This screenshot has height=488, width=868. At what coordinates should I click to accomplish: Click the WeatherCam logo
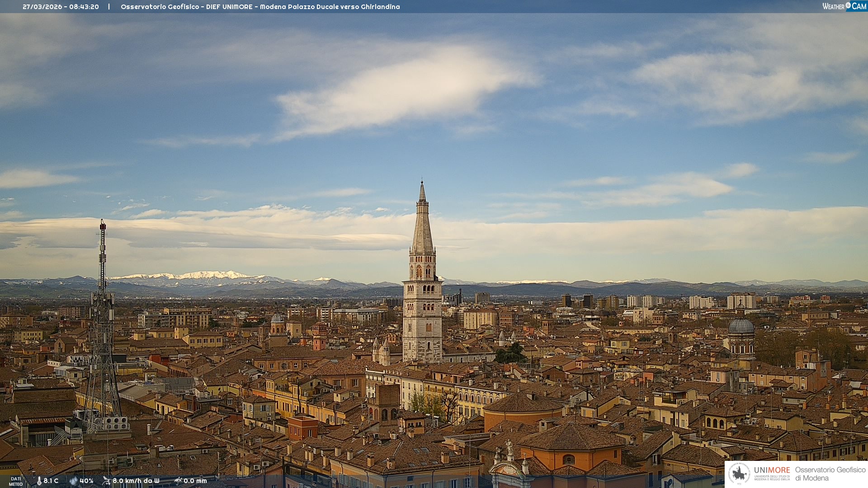(x=844, y=6)
